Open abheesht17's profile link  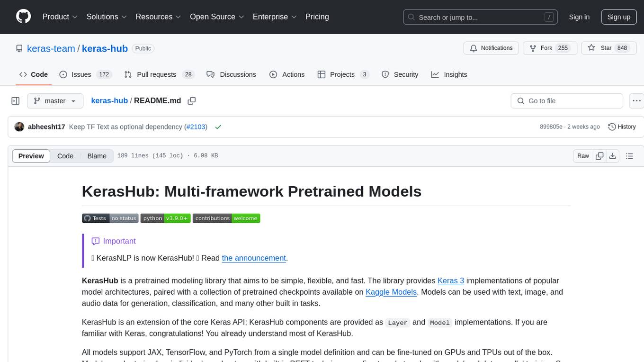pyautogui.click(x=46, y=127)
